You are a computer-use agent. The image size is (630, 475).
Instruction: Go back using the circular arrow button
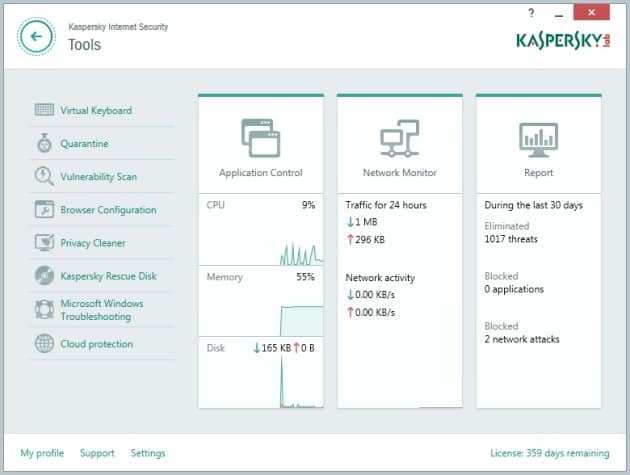click(36, 37)
